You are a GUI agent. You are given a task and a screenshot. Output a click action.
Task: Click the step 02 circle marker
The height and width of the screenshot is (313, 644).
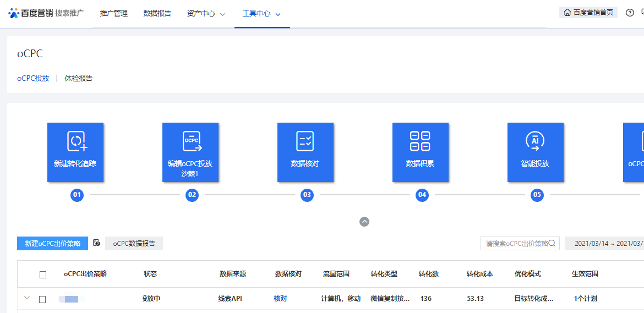coord(192,195)
